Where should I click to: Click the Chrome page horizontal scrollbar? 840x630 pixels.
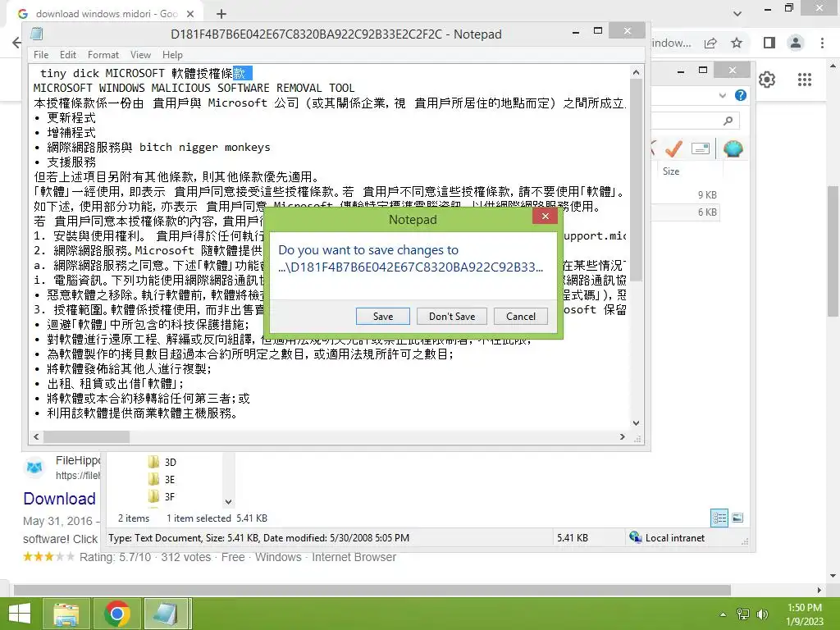[x=372, y=590]
